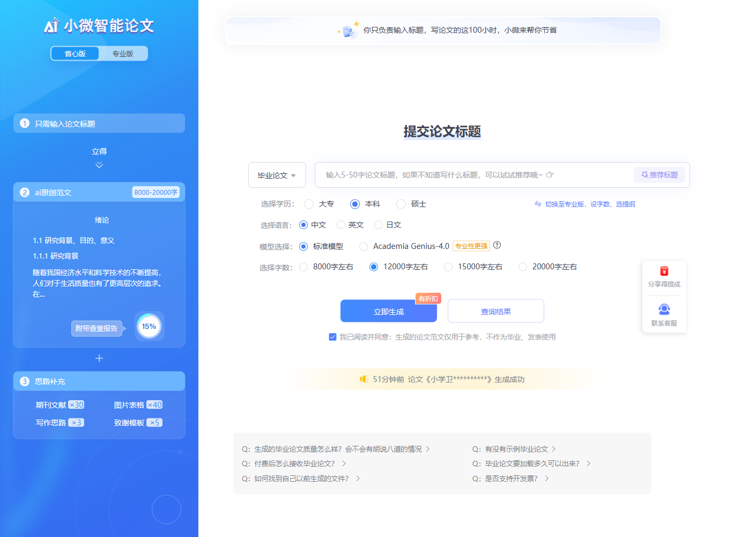The height and width of the screenshot is (537, 756).
Task: Choose Academia Genius-4.0 model option
Action: [x=364, y=246]
